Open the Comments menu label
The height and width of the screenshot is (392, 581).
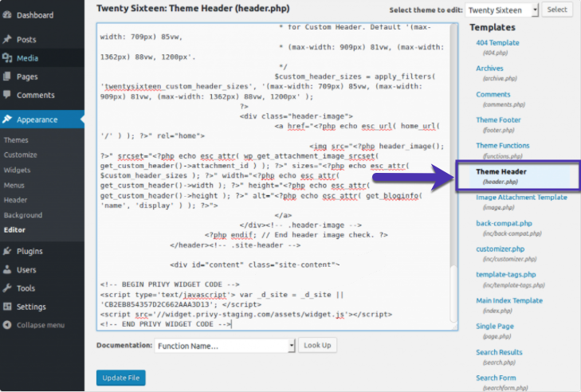coord(36,96)
